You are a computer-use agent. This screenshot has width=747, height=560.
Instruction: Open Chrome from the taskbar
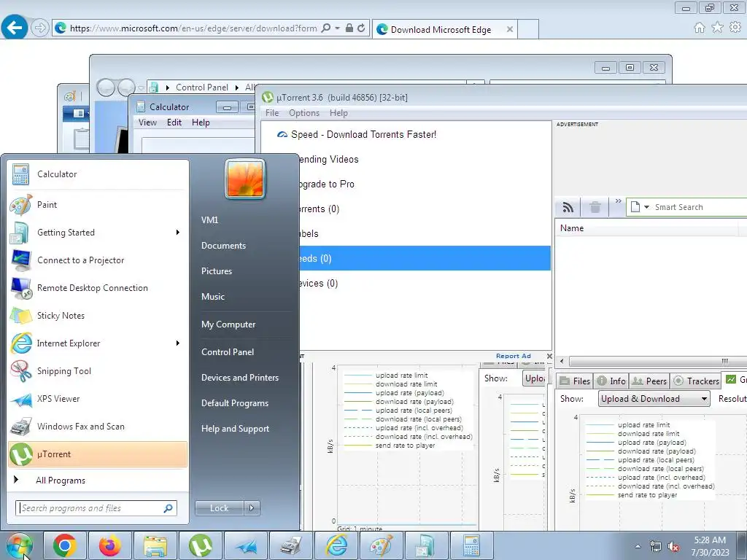click(65, 545)
